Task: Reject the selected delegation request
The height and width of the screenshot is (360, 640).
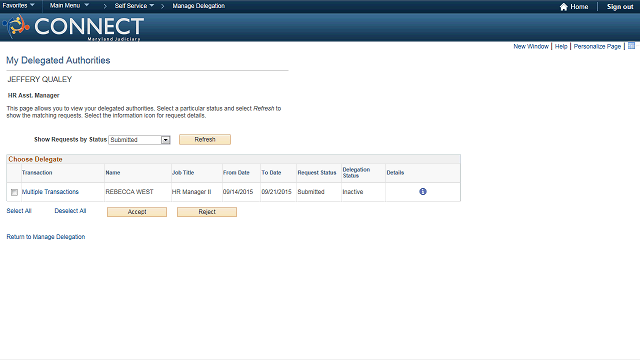Action: [x=207, y=212]
